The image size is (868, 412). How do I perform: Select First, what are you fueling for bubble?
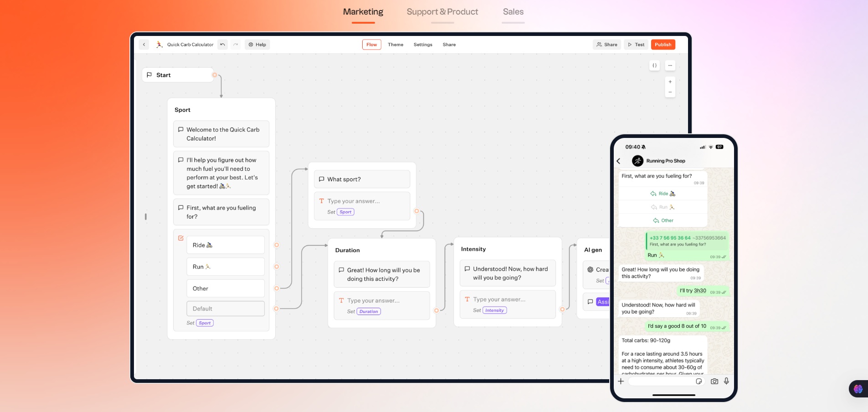pyautogui.click(x=221, y=212)
